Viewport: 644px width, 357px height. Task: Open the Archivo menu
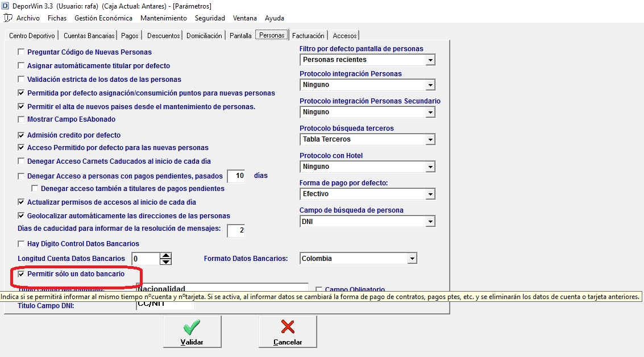[28, 18]
